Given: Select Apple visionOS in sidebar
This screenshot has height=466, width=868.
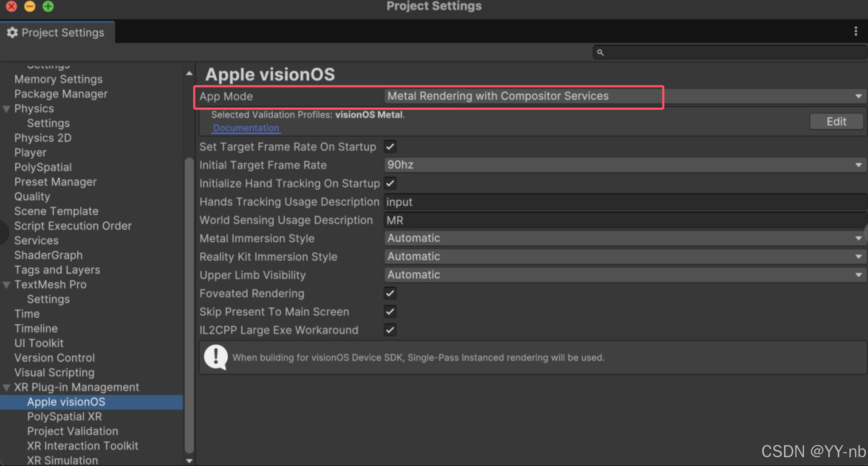Looking at the screenshot, I should (x=91, y=402).
